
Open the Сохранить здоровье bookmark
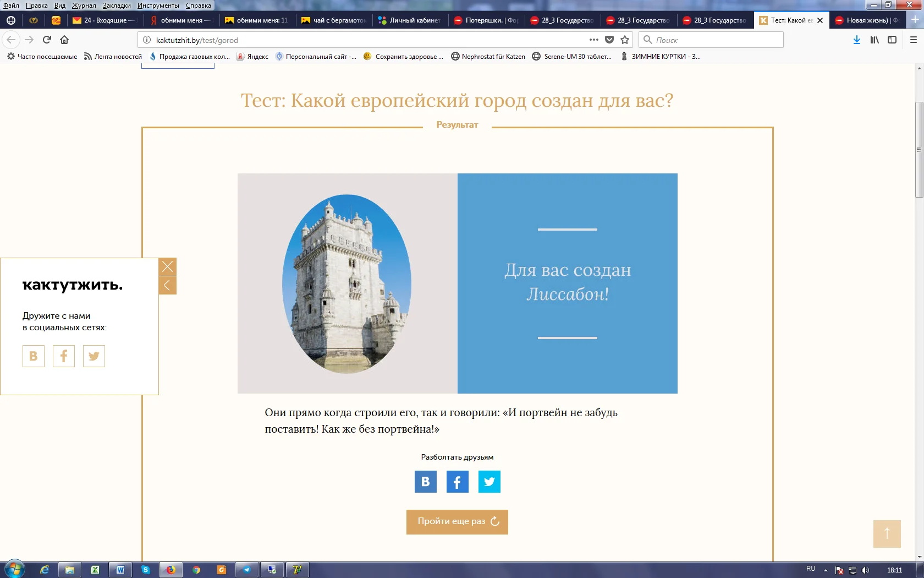(x=403, y=56)
